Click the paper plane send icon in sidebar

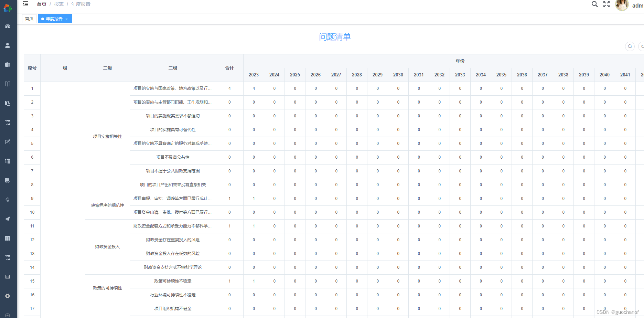(x=7, y=219)
